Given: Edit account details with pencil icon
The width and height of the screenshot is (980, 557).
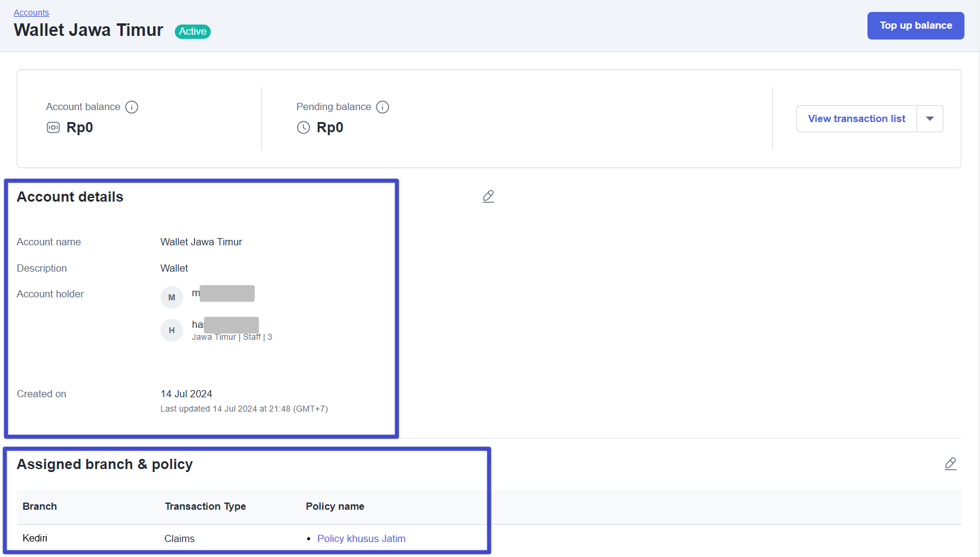Looking at the screenshot, I should pyautogui.click(x=489, y=196).
